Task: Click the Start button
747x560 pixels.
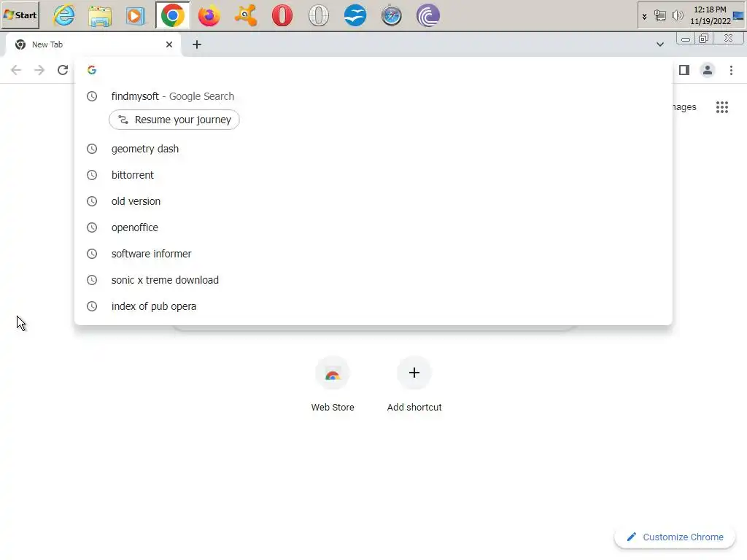Action: click(x=20, y=15)
